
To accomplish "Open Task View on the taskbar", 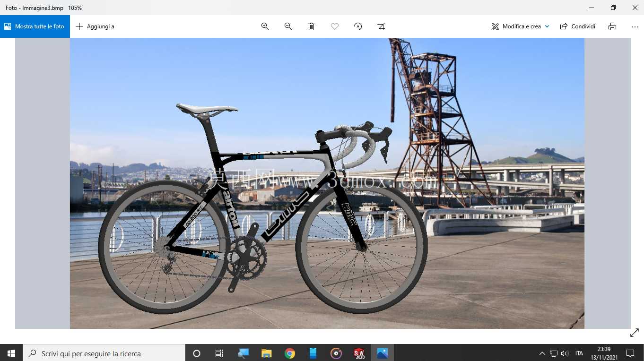I will tap(219, 353).
